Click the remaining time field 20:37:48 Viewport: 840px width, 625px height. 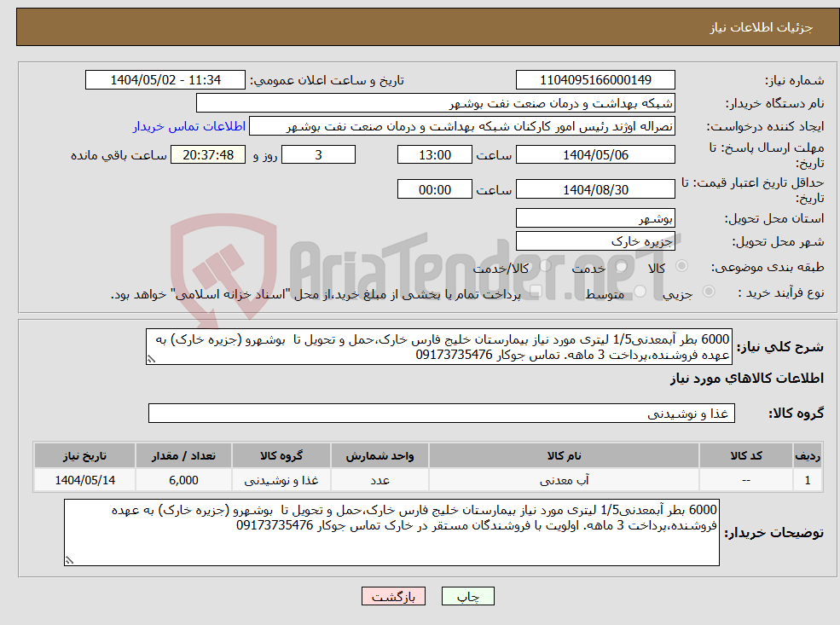click(x=208, y=155)
